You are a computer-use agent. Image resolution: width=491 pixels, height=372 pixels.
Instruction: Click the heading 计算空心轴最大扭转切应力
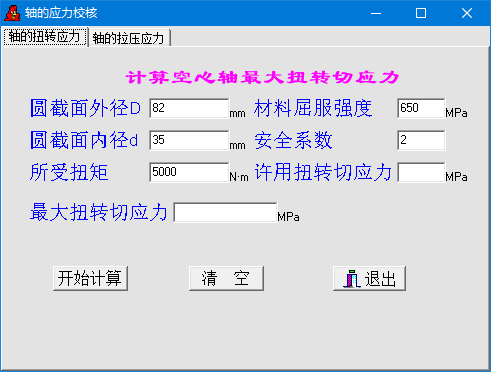coord(262,77)
